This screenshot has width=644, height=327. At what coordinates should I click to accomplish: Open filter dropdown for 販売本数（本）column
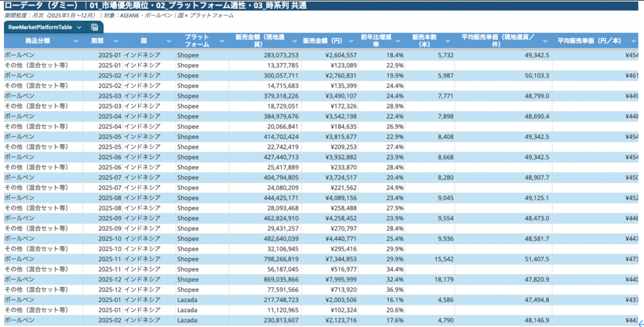coord(448,41)
